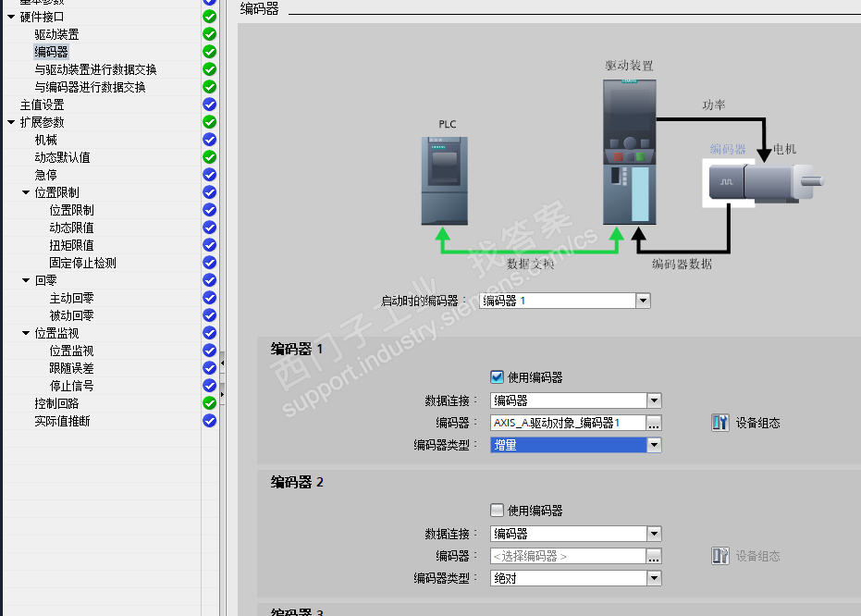This screenshot has width=861, height=616.
Task: Click the 数据交换 label in diagram
Action: 531,265
